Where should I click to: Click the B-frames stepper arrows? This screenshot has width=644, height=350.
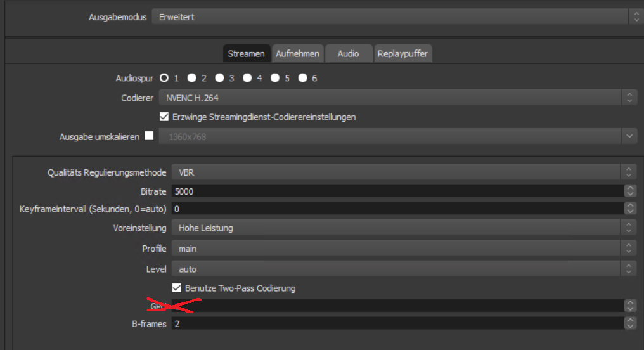pyautogui.click(x=629, y=323)
